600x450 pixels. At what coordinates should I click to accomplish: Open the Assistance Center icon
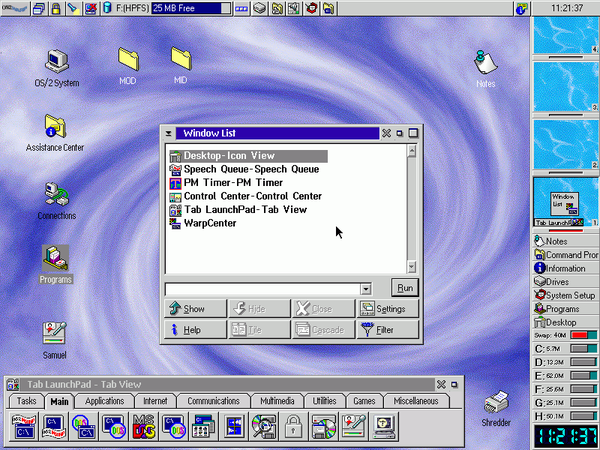point(55,127)
